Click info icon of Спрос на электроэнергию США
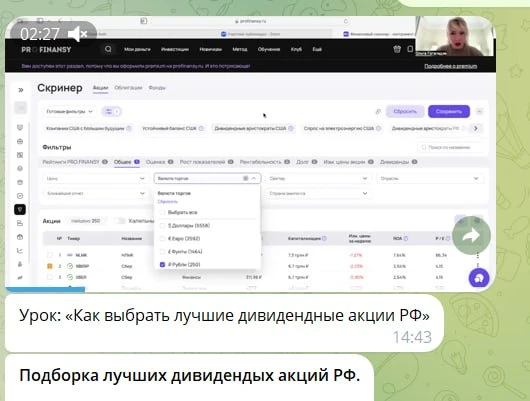This screenshot has width=530, height=401. pos(378,128)
